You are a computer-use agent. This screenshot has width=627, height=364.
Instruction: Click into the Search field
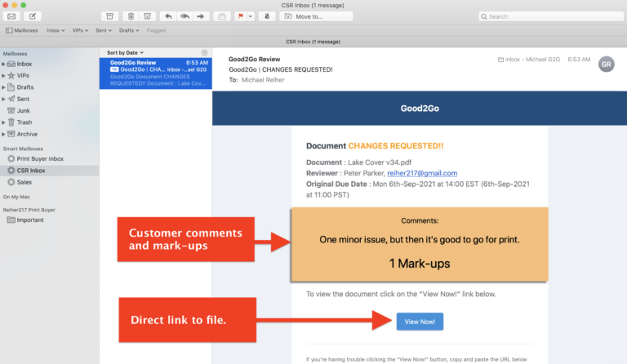pos(551,16)
